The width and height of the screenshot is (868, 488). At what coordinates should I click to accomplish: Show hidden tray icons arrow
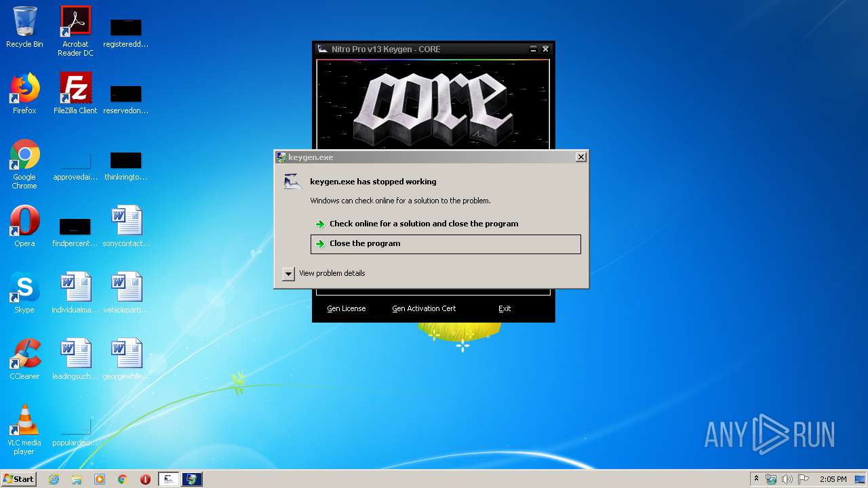point(756,479)
